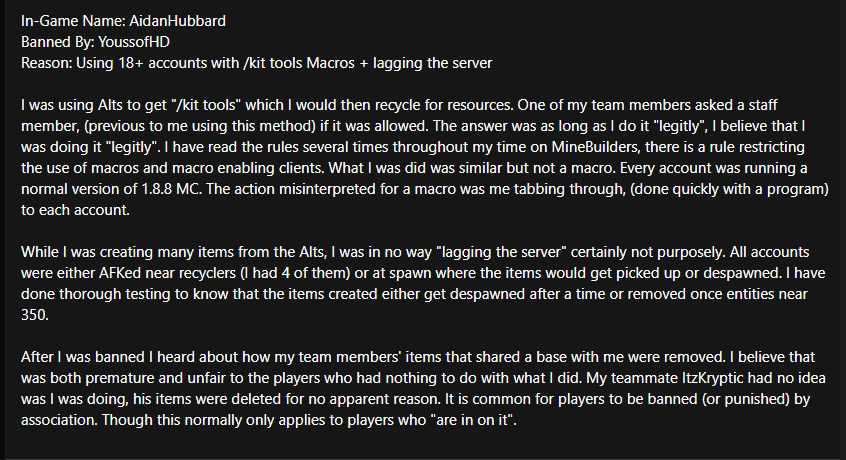846x460 pixels.
Task: Click the paragraph starting 'I was using Alts'
Action: 425,157
